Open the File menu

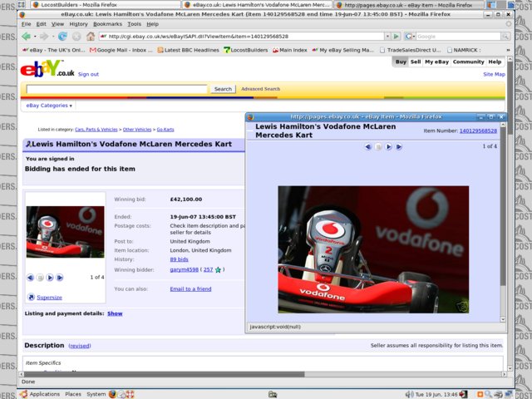pos(26,24)
